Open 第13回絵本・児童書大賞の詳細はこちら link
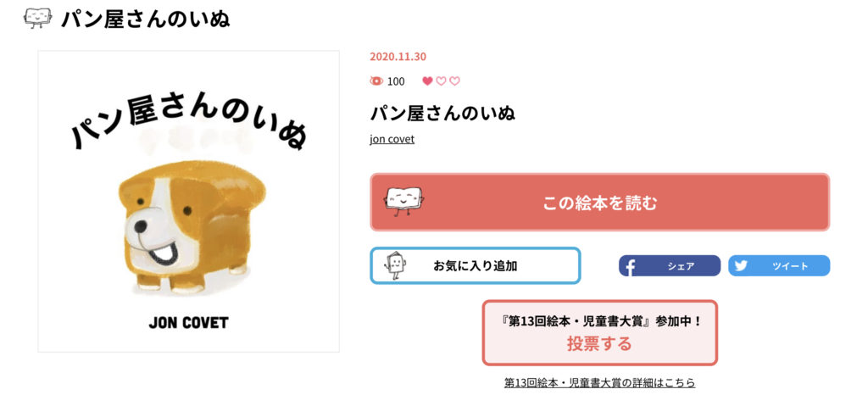 tap(599, 383)
